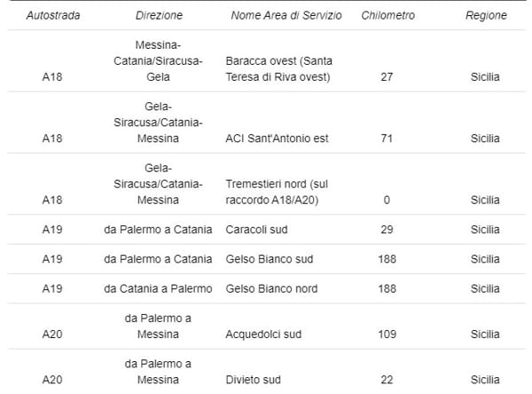Click the da Catania a Palermo direction
532x394 pixels.
coord(158,288)
